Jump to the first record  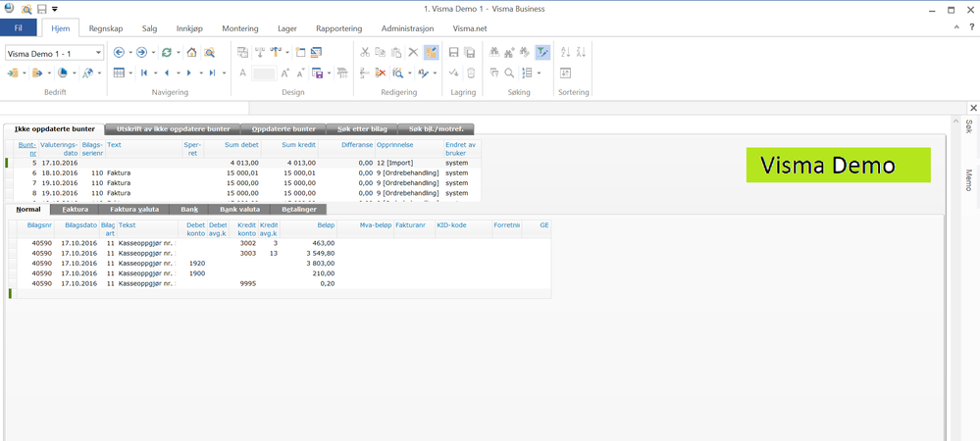tap(144, 73)
